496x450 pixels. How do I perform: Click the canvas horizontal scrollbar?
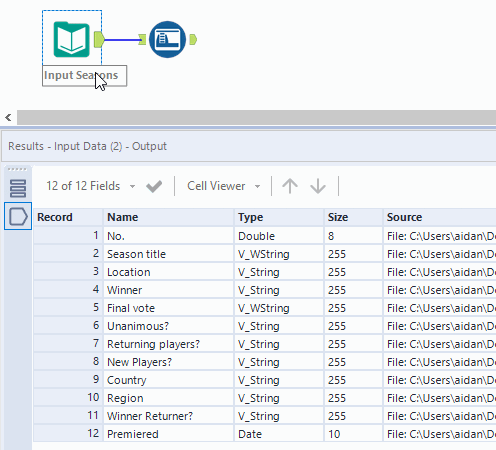(x=256, y=117)
